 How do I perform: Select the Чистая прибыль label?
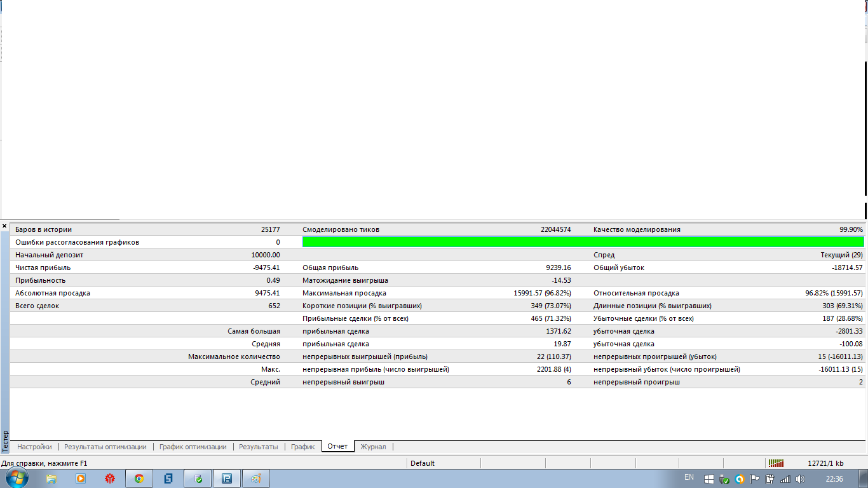[x=43, y=268]
